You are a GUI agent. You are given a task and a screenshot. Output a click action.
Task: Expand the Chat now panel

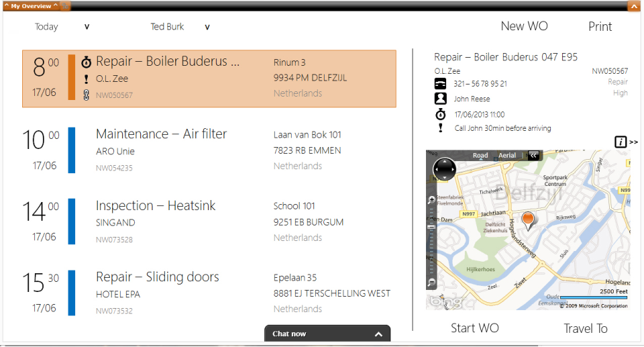tap(378, 334)
